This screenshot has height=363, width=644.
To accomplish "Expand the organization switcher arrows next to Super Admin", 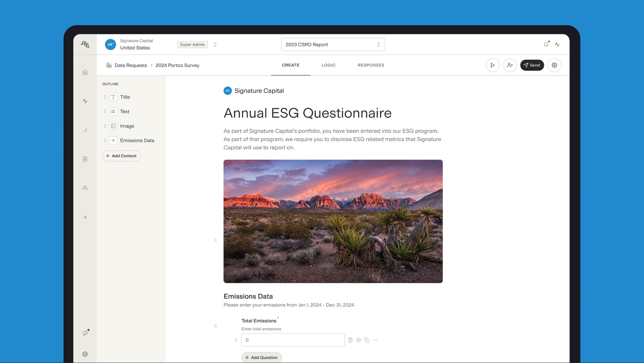I will coord(215,44).
